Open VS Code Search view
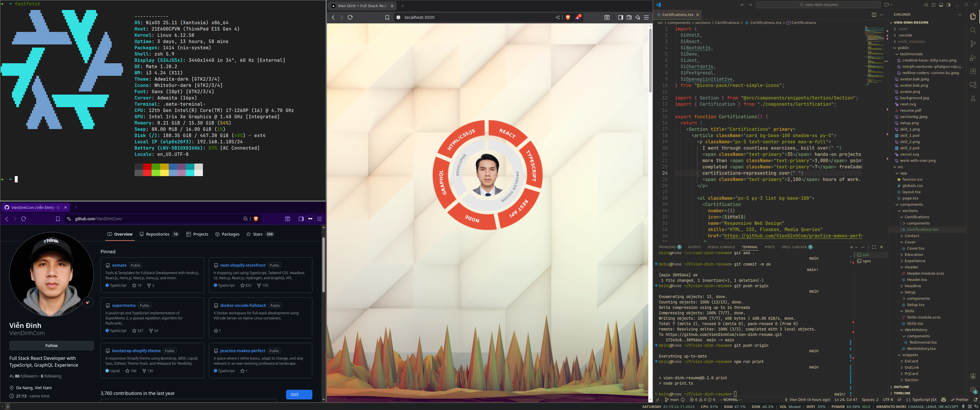This screenshot has height=410, width=980. click(x=973, y=30)
